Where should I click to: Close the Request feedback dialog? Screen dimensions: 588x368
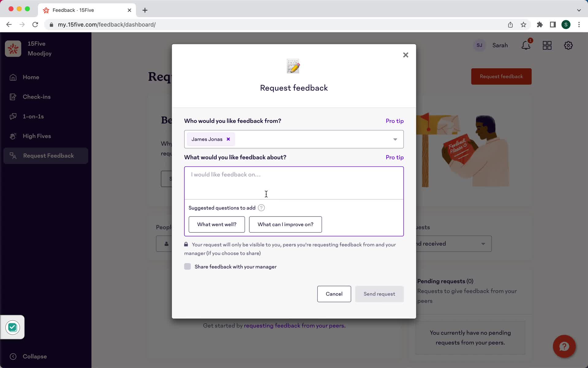click(x=405, y=55)
